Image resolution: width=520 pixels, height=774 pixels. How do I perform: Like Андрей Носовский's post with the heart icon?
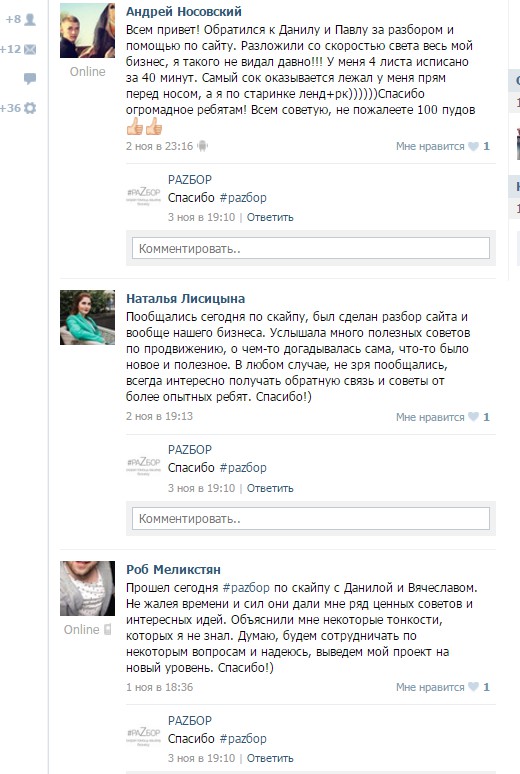pyautogui.click(x=473, y=146)
